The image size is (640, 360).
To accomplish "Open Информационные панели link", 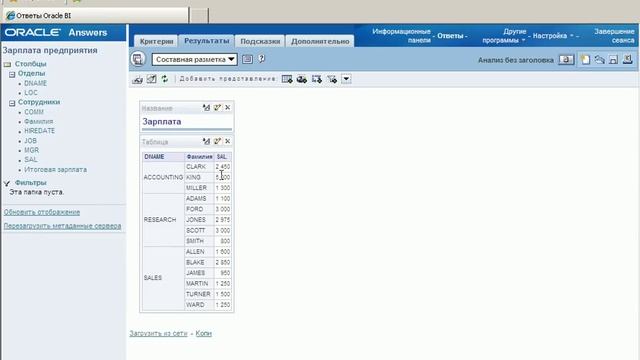I will pos(401,36).
